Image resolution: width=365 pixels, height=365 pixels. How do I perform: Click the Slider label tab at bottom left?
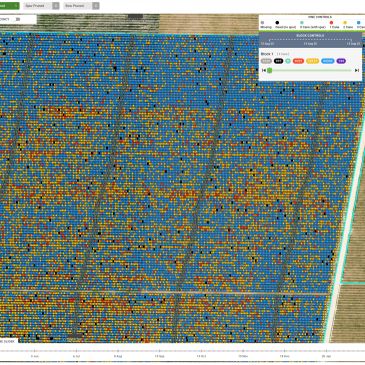(9, 341)
